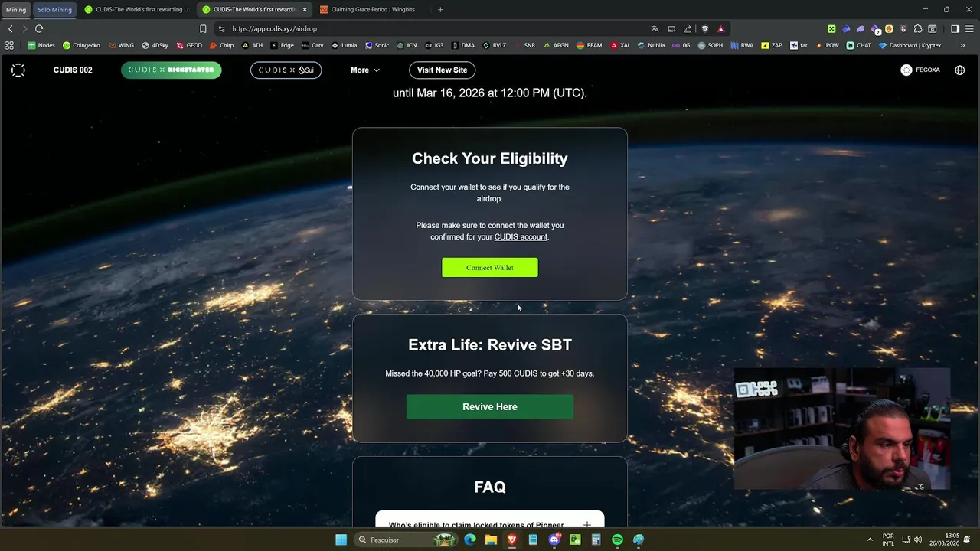This screenshot has height=551, width=980.
Task: Show hidden system tray icons
Action: (870, 540)
